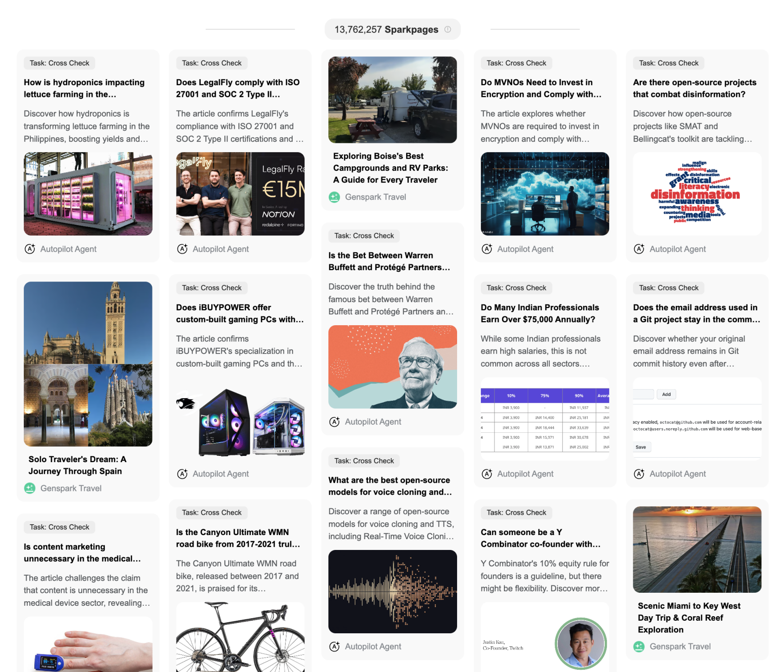Click the Task: Cross Check badge on the content marketing card
This screenshot has width=784, height=672.
pos(59,527)
